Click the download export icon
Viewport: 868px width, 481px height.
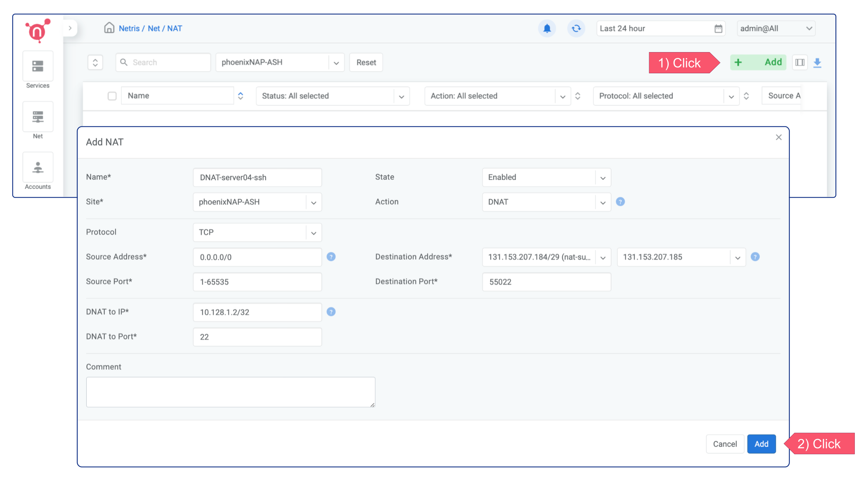(817, 63)
